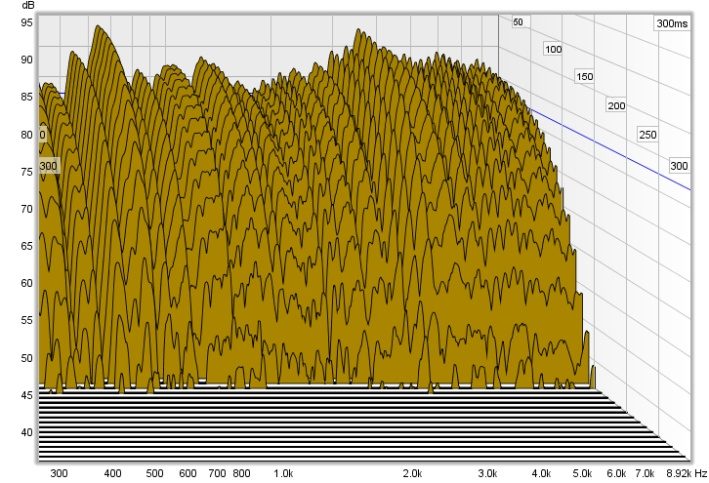
Task: Click the 75 dB level axis label
Action: point(27,171)
